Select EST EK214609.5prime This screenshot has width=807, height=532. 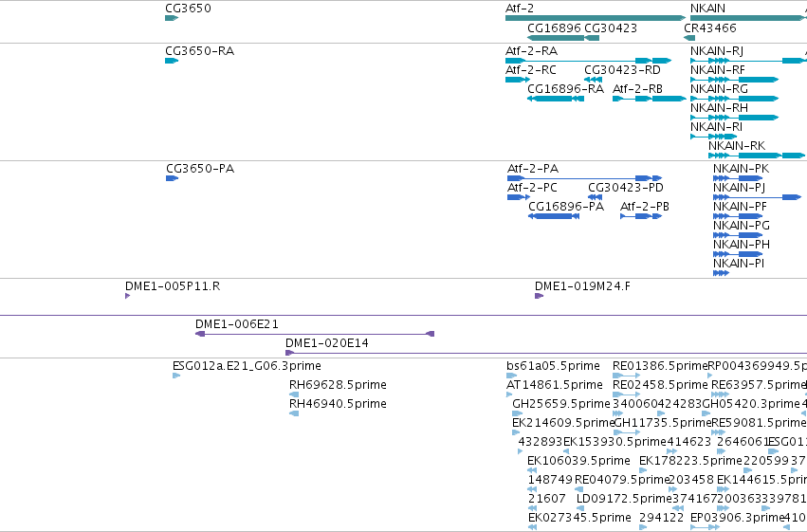(516, 433)
